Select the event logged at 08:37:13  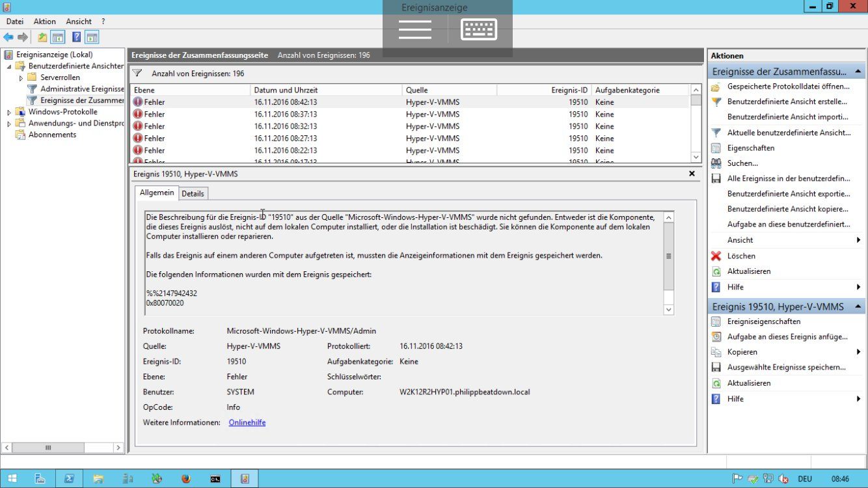409,114
